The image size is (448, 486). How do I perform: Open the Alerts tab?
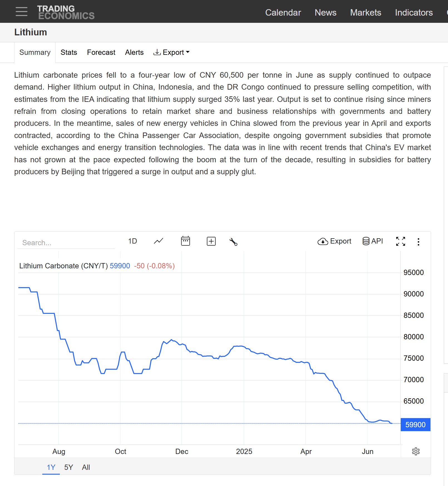pos(134,52)
